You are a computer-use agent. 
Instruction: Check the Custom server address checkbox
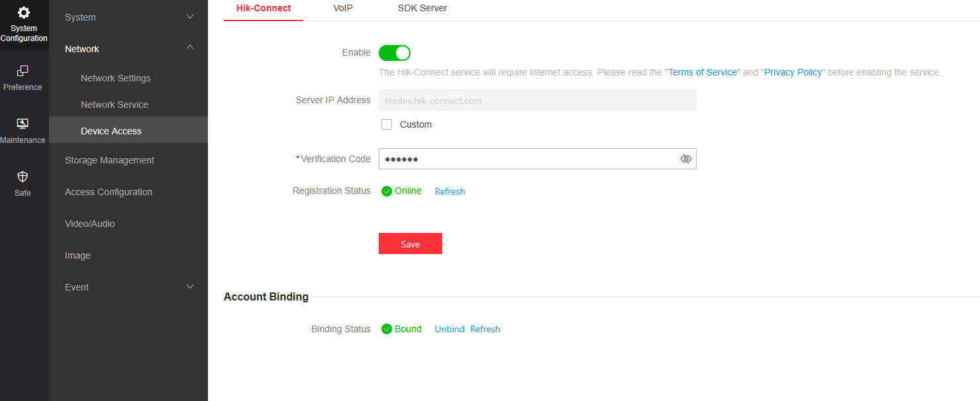click(x=387, y=124)
